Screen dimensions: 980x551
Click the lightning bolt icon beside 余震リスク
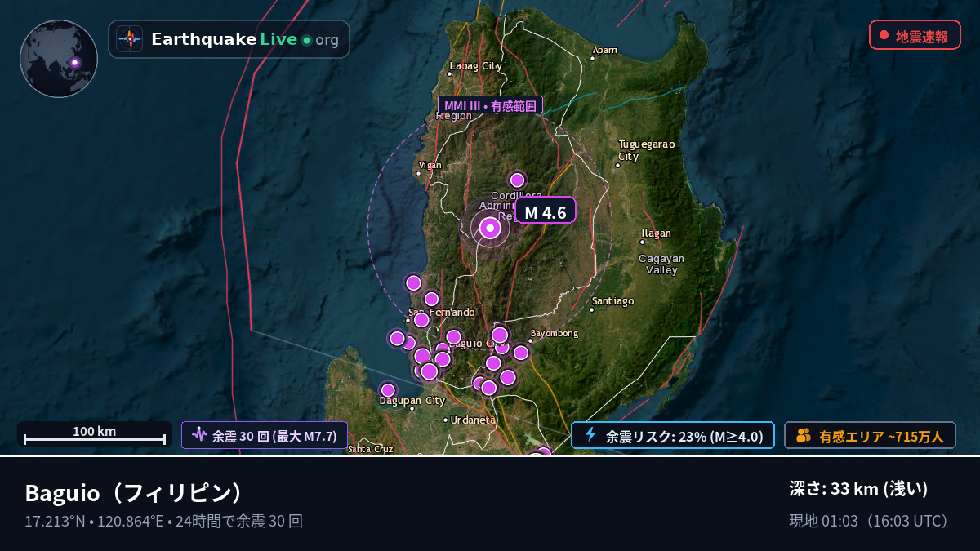pos(590,435)
